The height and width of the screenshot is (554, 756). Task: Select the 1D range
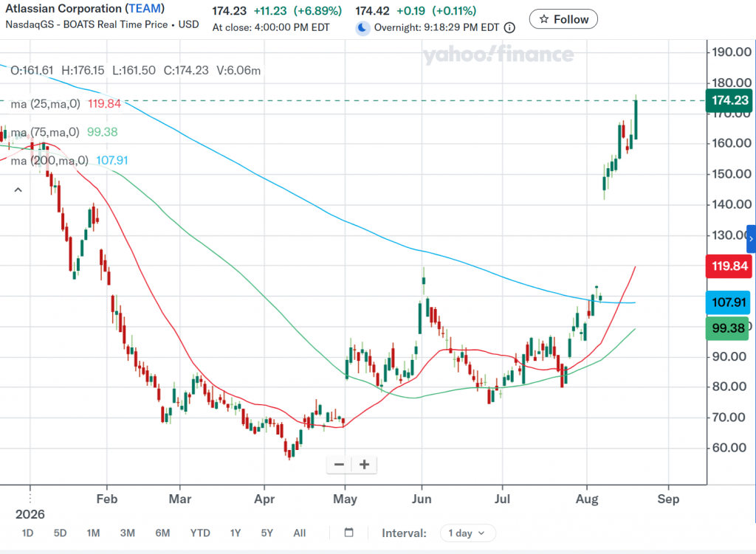pos(27,533)
